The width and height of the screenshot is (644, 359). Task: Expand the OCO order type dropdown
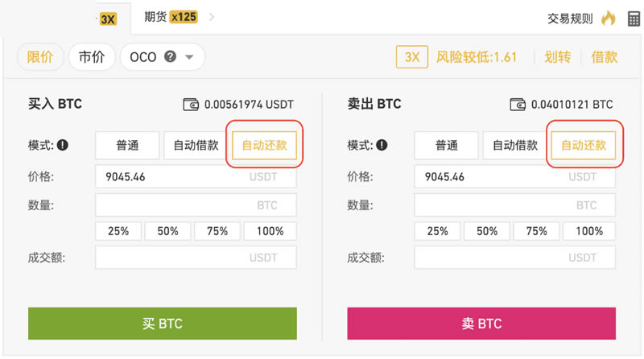190,57
